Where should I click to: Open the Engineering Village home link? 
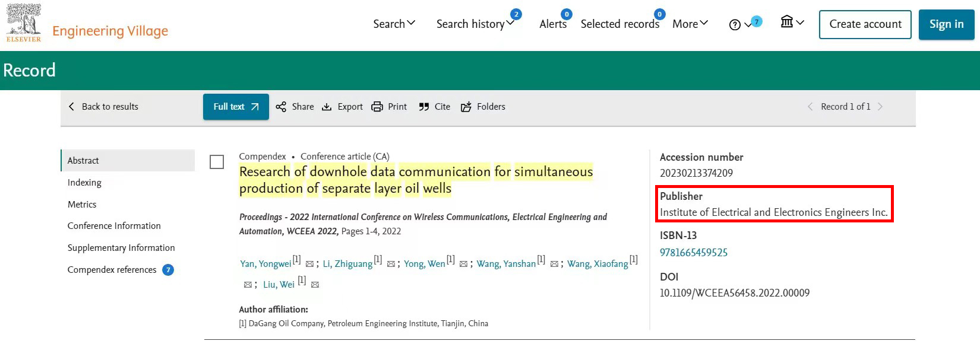[x=110, y=31]
